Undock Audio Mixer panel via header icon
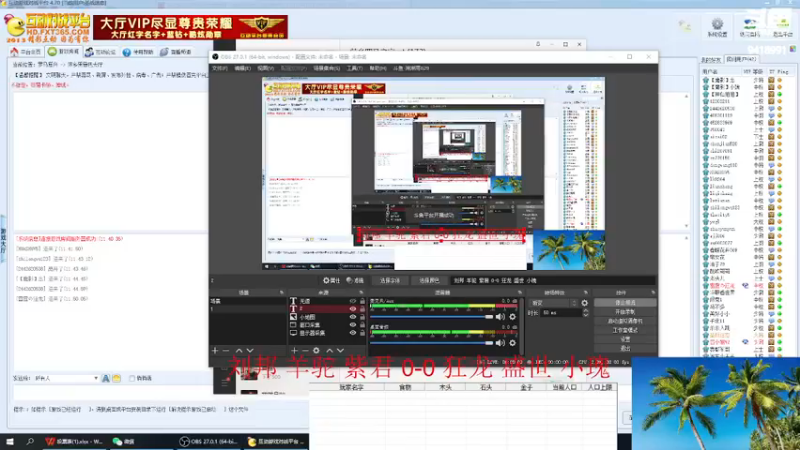Viewport: 800px width, 450px height. pyautogui.click(x=519, y=292)
